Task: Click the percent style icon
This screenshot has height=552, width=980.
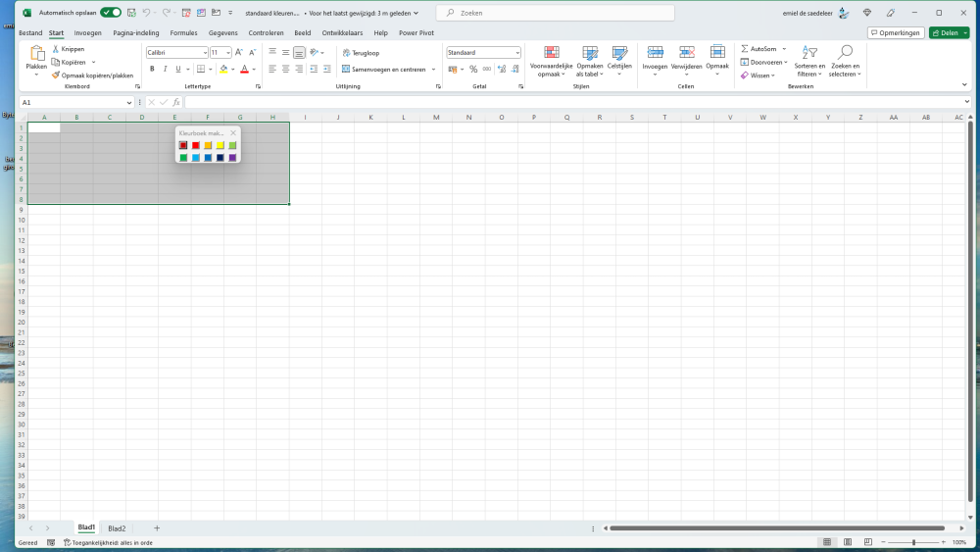Action: [473, 70]
